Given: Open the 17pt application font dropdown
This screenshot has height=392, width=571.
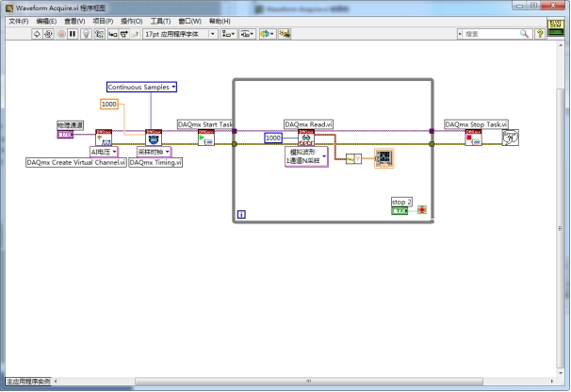Looking at the screenshot, I should pos(179,33).
